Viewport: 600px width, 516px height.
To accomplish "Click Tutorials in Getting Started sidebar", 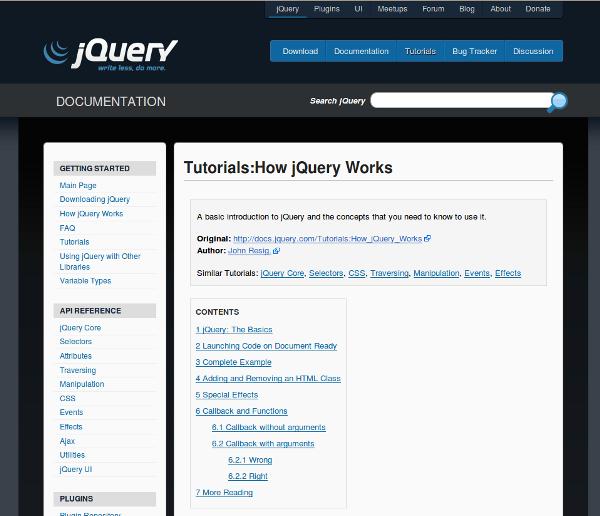I will (74, 242).
